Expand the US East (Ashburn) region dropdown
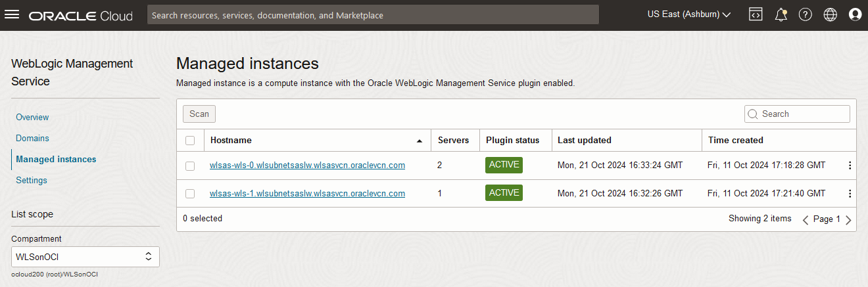This screenshot has width=868, height=287. (689, 14)
